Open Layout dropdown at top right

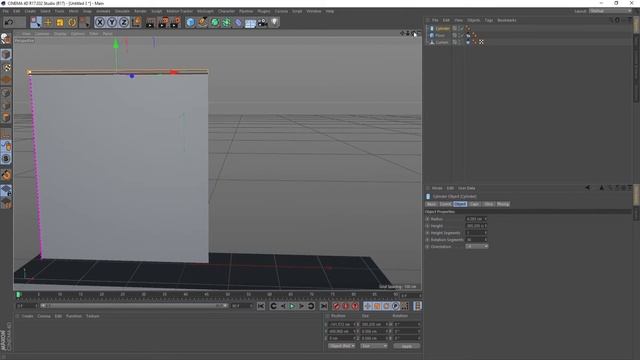(x=611, y=11)
